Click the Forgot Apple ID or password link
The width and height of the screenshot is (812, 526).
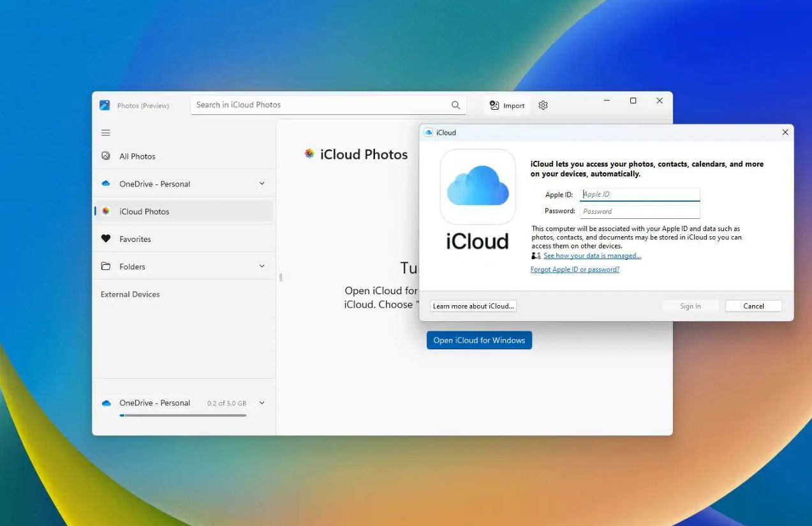[x=575, y=269]
